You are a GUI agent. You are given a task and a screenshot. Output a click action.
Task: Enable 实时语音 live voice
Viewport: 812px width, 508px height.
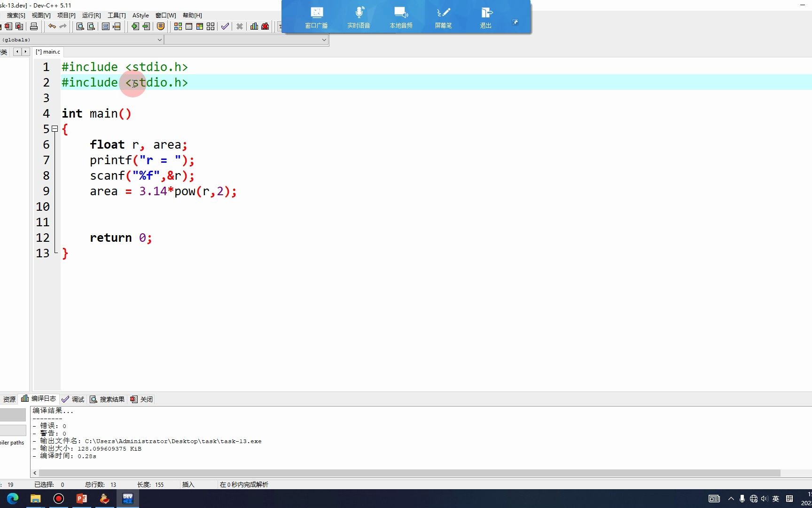pyautogui.click(x=359, y=18)
